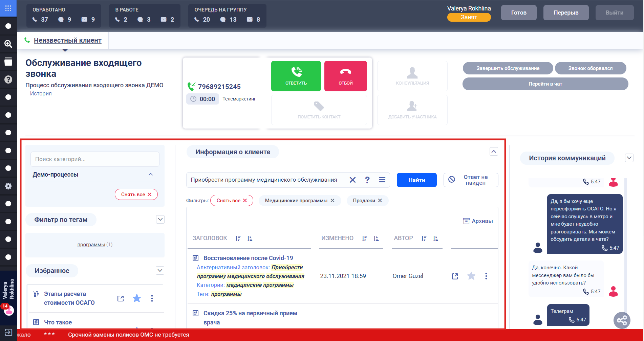Click Звонок оборвался button
Viewport: 644px width, 341px height.
tap(591, 68)
